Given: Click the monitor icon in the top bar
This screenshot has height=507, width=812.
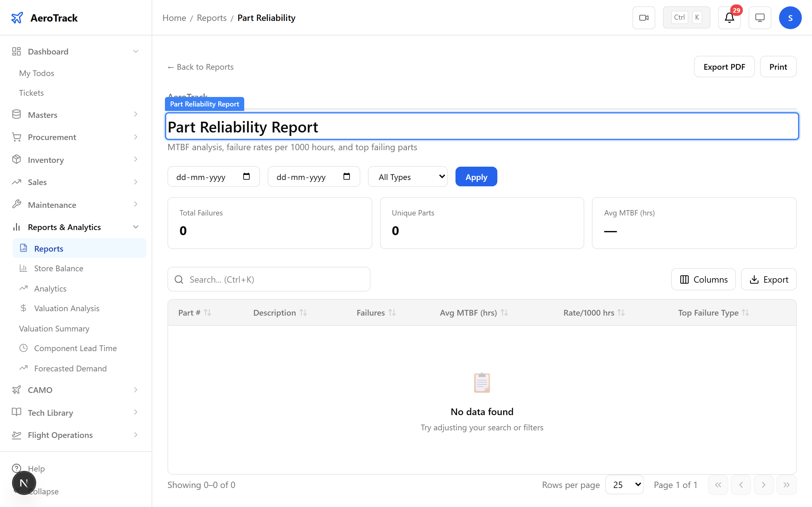Looking at the screenshot, I should coord(759,17).
